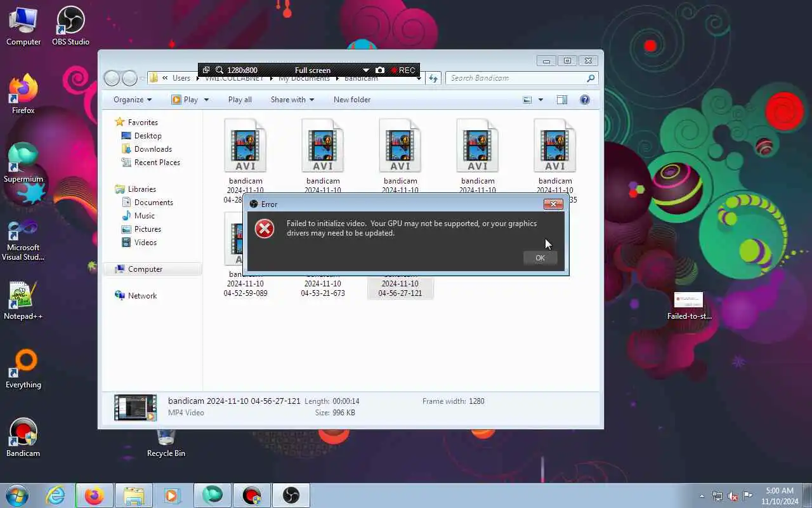Switch to OBS Studio in taskbar
Viewport: 812px width, 508px height.
point(291,495)
